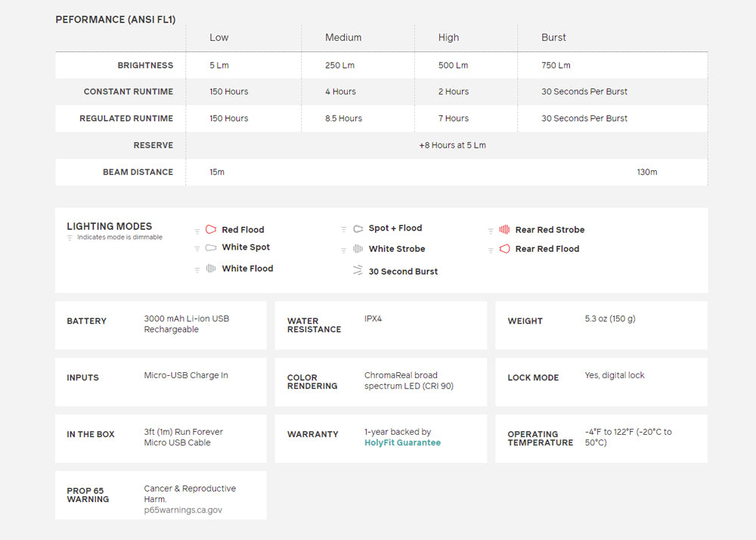The height and width of the screenshot is (540, 756).
Task: Open the HolyFit Guarantee link
Action: click(402, 442)
